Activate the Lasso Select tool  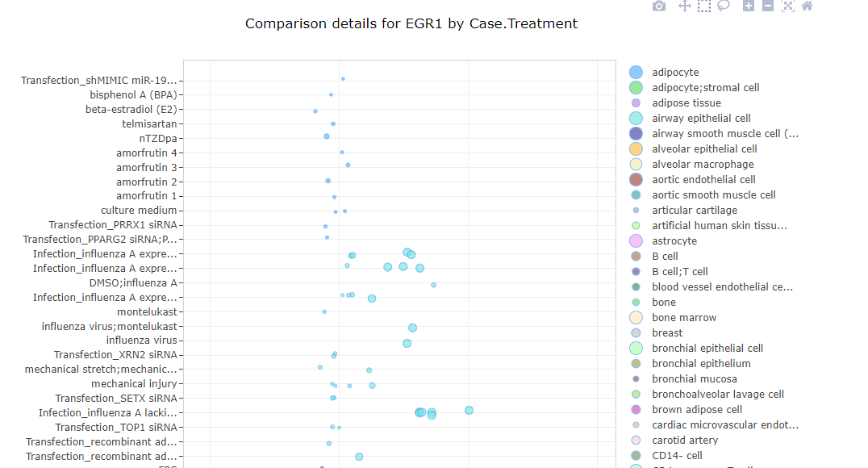pos(724,6)
